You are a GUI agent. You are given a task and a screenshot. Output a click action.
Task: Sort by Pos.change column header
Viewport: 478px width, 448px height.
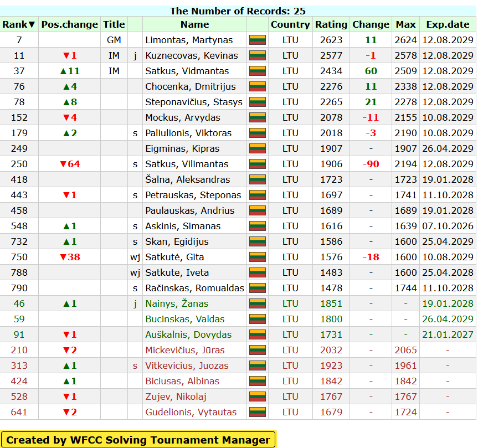pyautogui.click(x=69, y=24)
